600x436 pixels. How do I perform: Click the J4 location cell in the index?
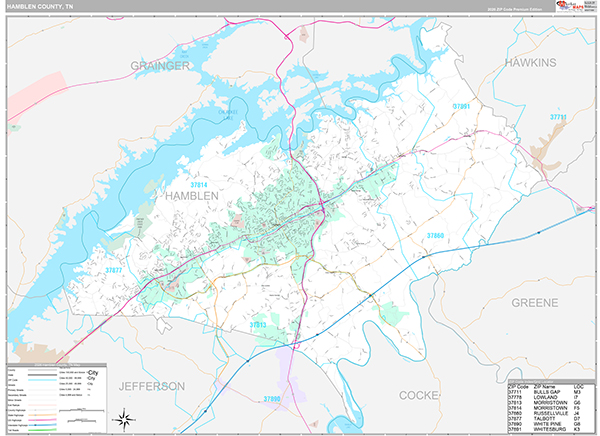pos(576,413)
